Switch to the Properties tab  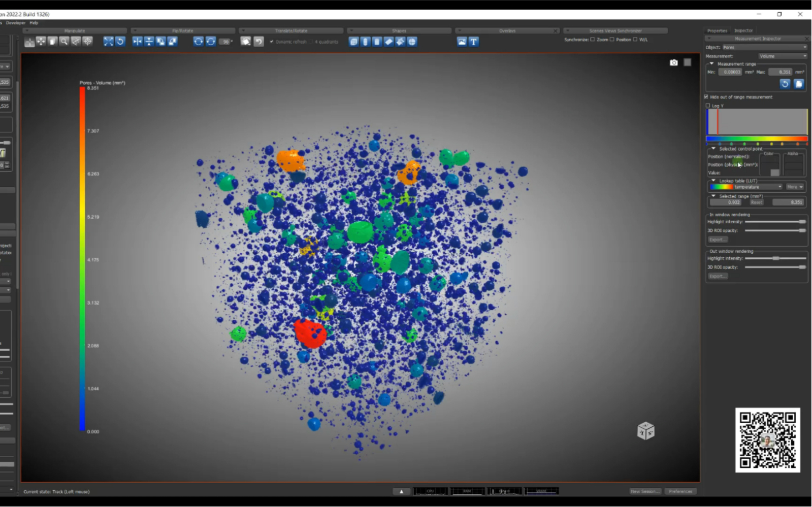coord(717,31)
